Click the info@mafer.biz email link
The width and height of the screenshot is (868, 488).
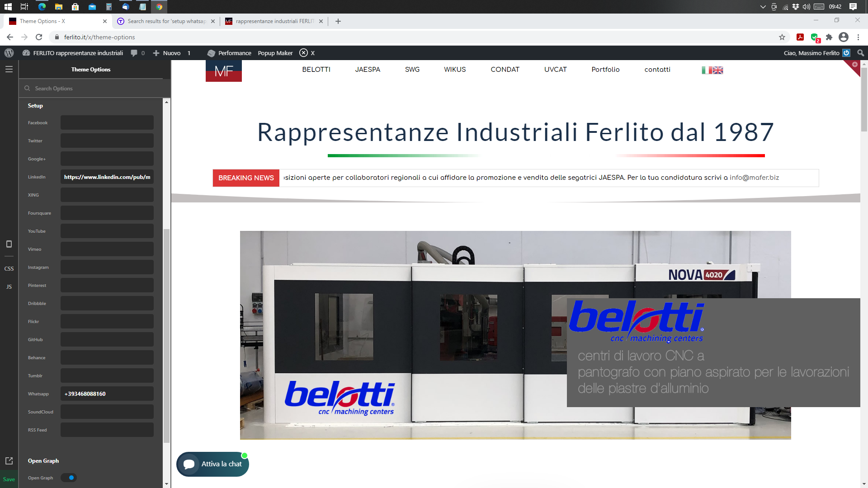click(x=754, y=178)
